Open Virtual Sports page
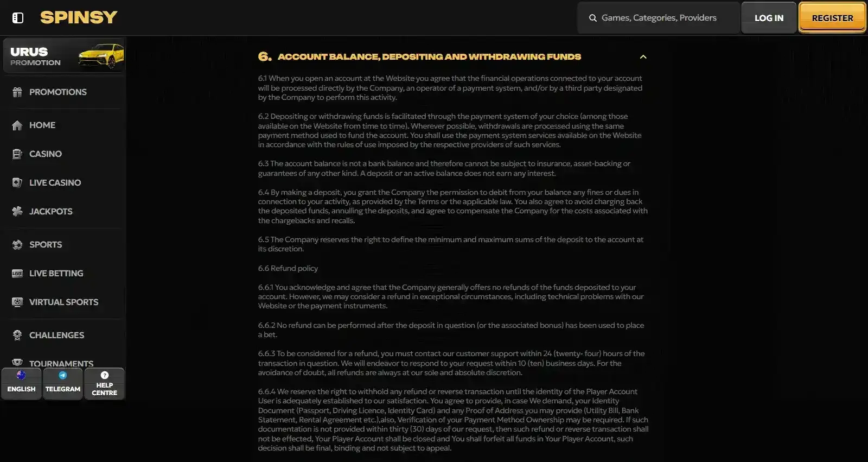Image resolution: width=868 pixels, height=462 pixels. 64,302
